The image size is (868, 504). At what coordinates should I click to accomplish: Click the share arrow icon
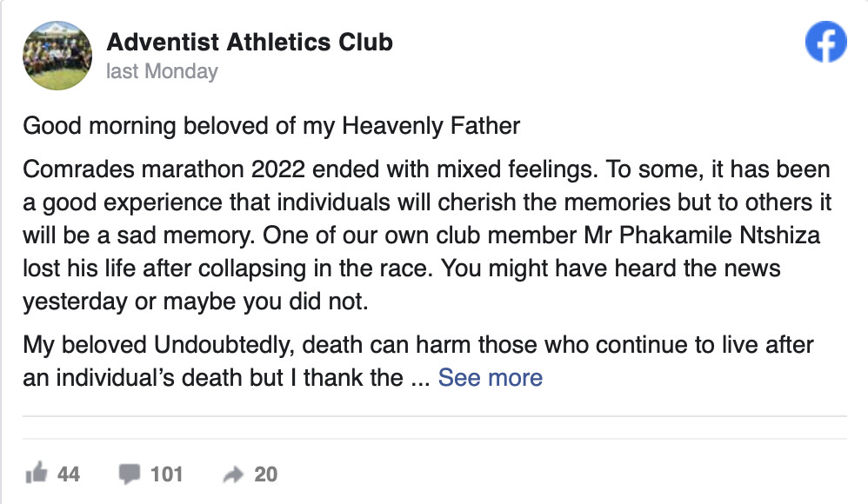point(233,474)
